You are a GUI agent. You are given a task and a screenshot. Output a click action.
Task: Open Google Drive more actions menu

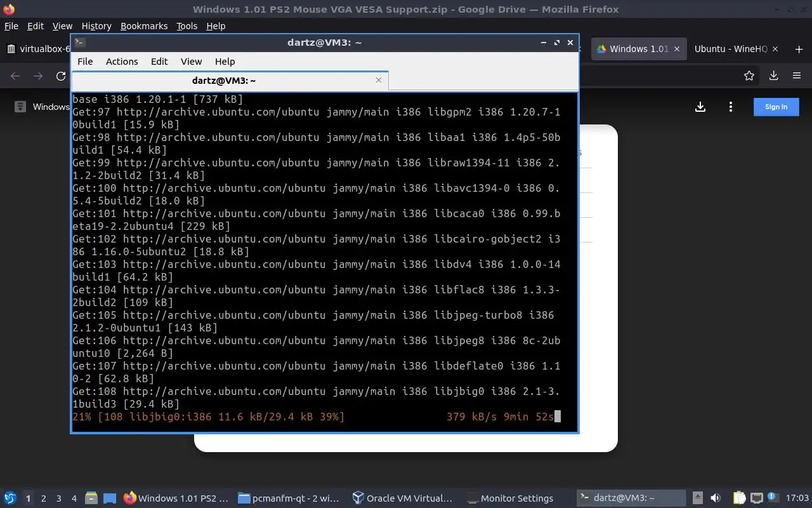pyautogui.click(x=731, y=107)
